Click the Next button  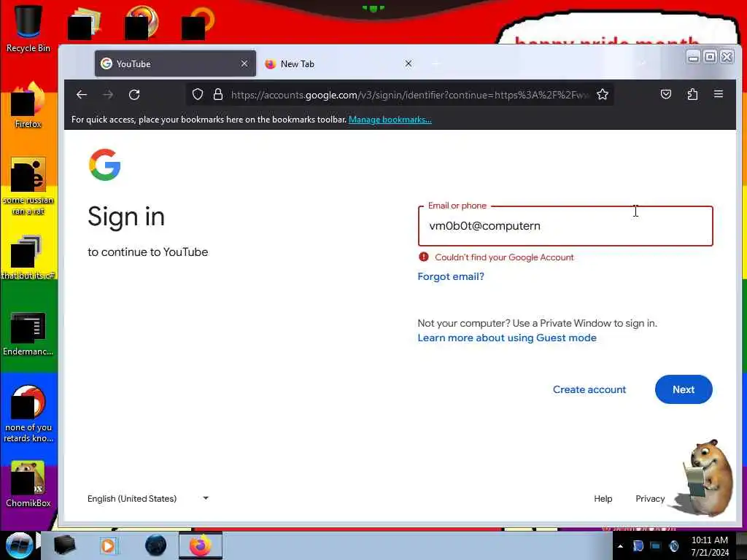click(684, 389)
